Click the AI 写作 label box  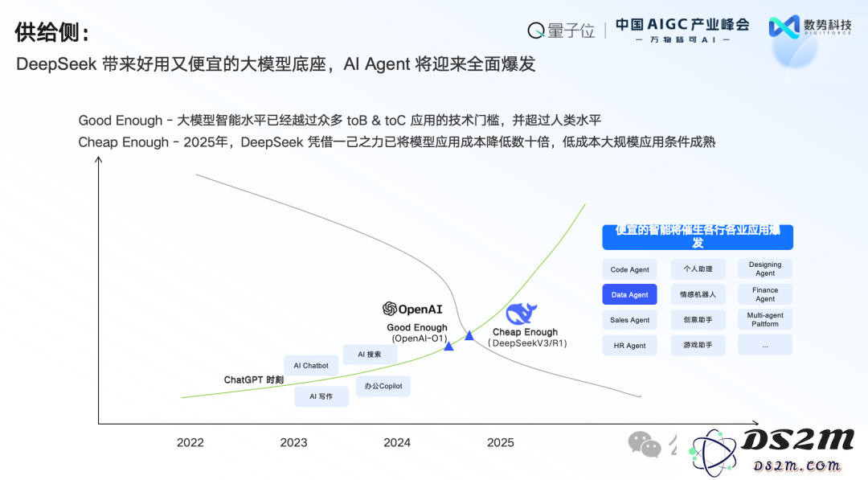[321, 396]
